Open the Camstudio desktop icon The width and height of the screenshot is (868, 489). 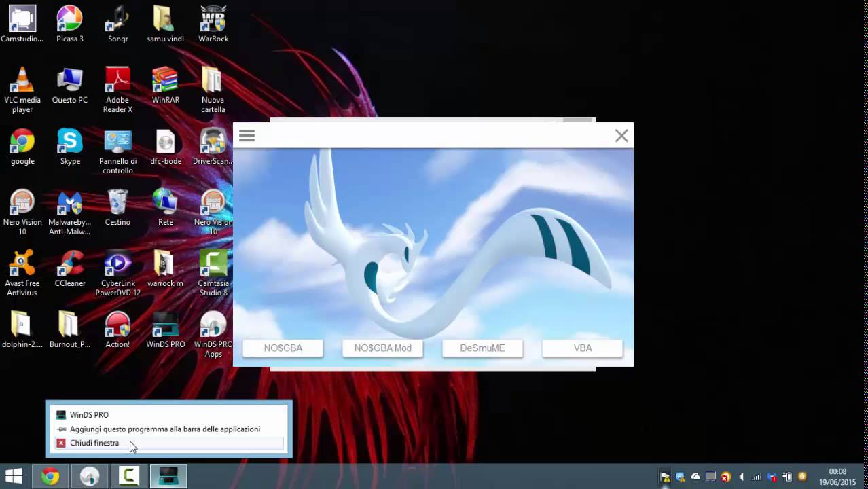coord(22,24)
